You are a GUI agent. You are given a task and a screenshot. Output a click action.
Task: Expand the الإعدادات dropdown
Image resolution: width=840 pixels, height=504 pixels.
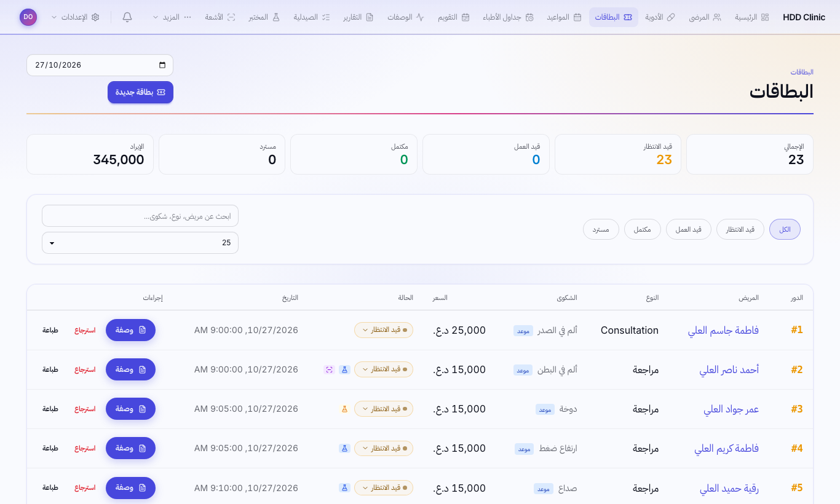pos(75,17)
